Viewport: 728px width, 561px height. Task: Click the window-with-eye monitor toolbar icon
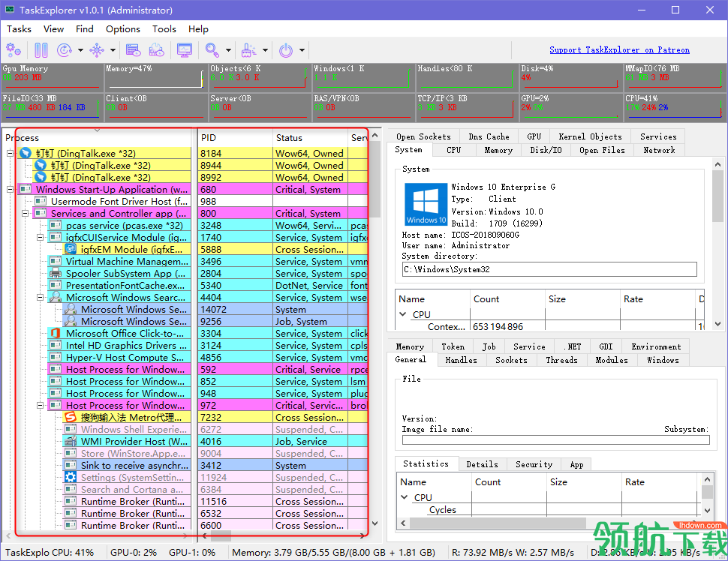133,49
